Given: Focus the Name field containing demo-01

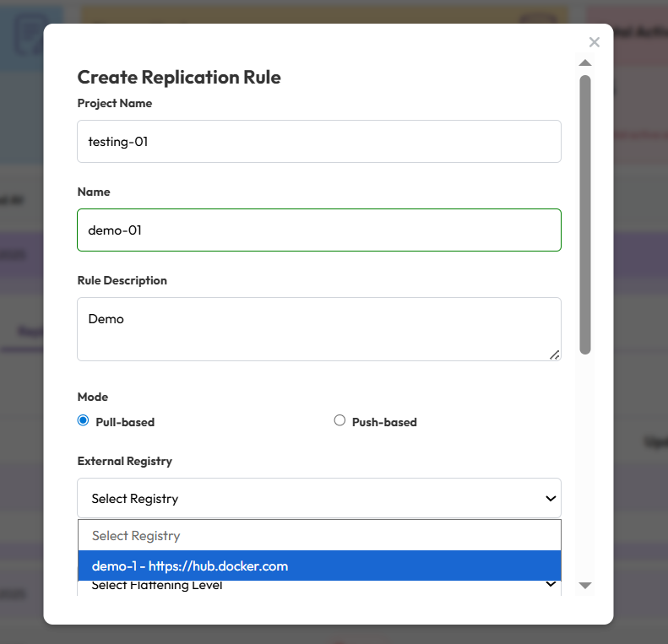Looking at the screenshot, I should [x=318, y=230].
